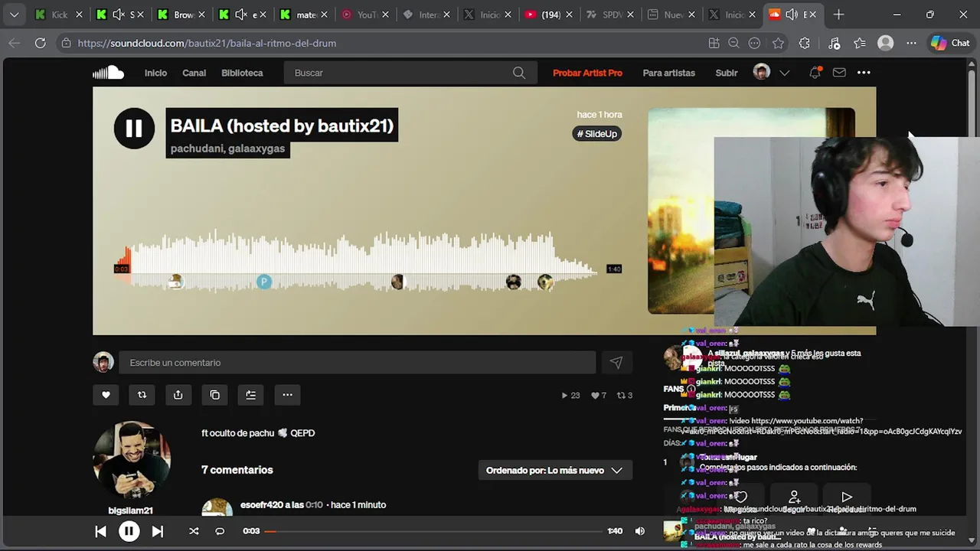Viewport: 980px width, 551px height.
Task: Open the browser profile avatar
Action: [x=886, y=44]
